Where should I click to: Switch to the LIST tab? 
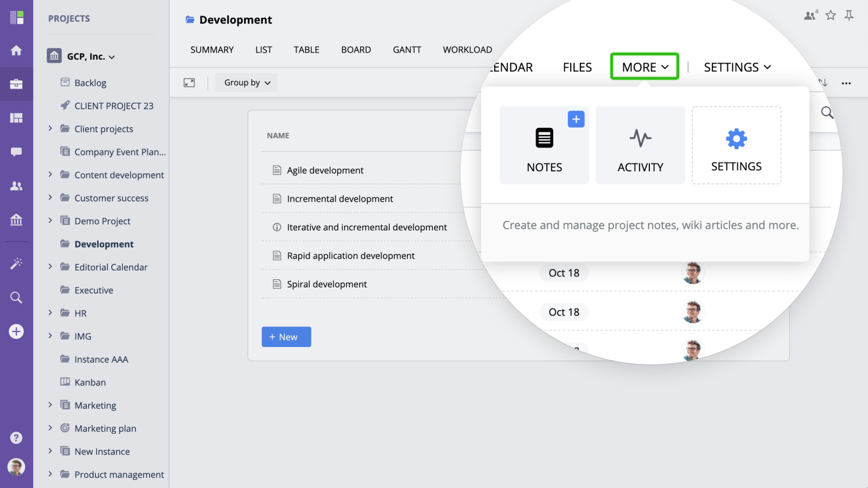pos(264,49)
